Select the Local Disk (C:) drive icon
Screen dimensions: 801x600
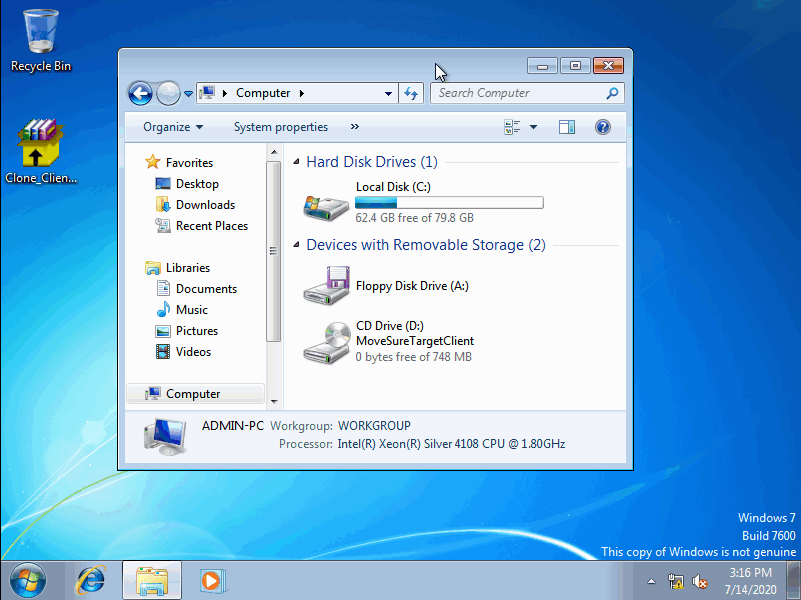[x=326, y=206]
